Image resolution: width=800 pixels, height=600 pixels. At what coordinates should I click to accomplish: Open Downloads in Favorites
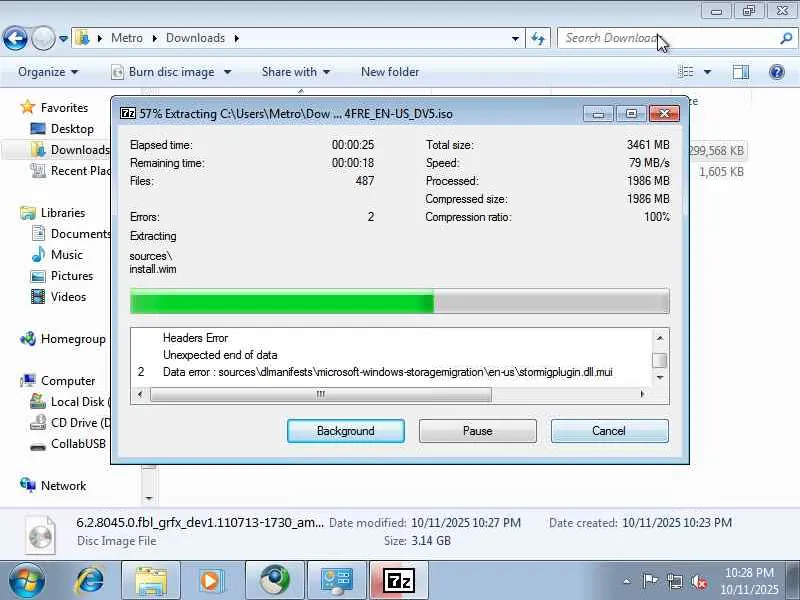(70, 149)
